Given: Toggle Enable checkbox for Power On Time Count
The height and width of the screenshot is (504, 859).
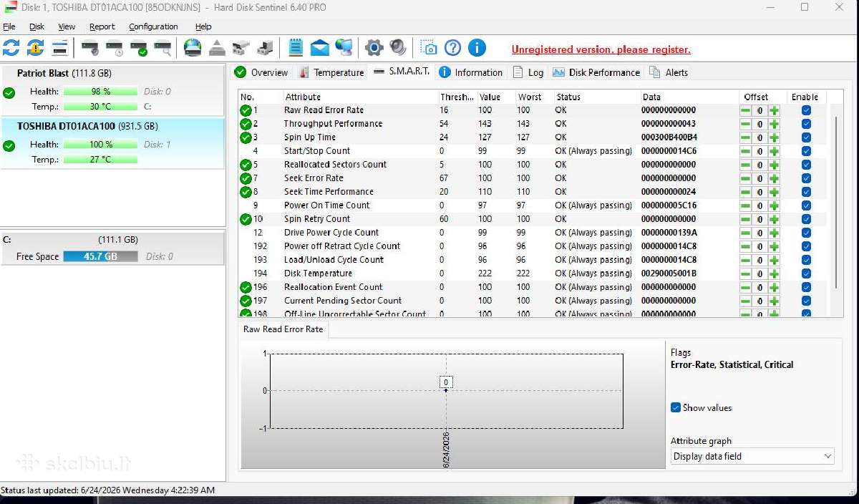Looking at the screenshot, I should coord(807,205).
